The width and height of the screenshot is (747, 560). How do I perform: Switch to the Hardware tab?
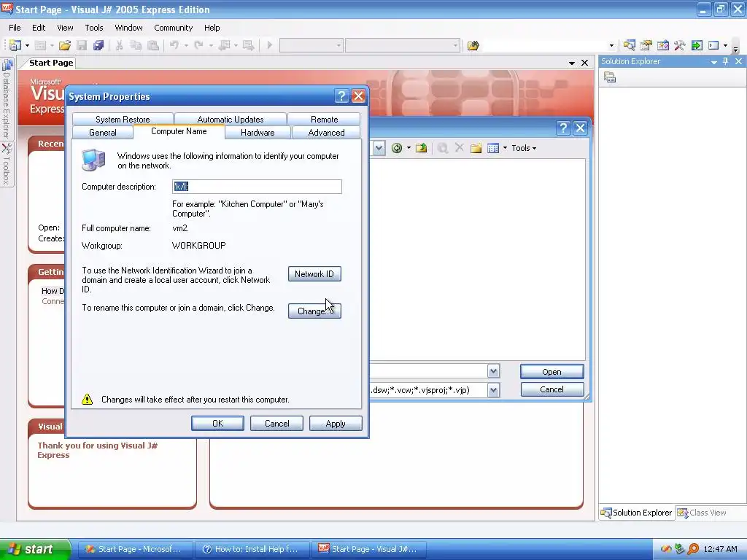(258, 133)
